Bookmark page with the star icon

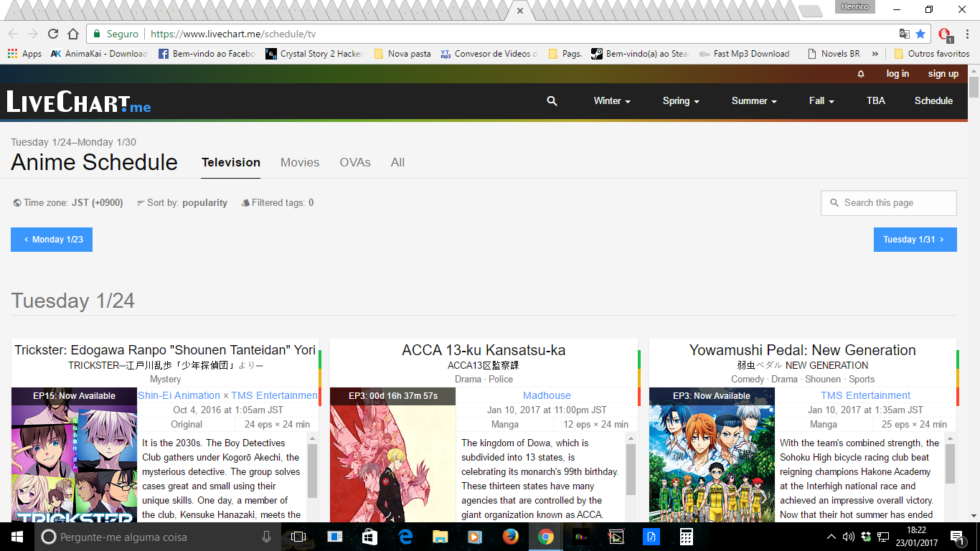click(920, 34)
